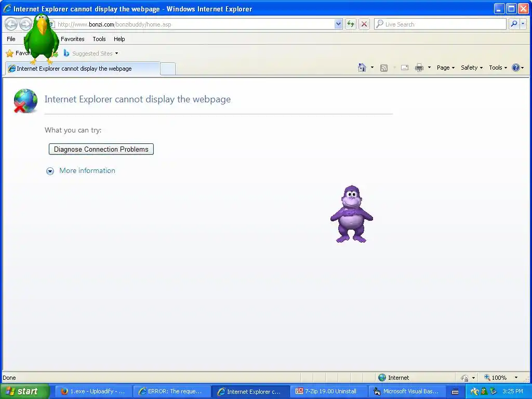Click the Internet zone globe in status bar
This screenshot has height=399, width=532.
tap(382, 377)
